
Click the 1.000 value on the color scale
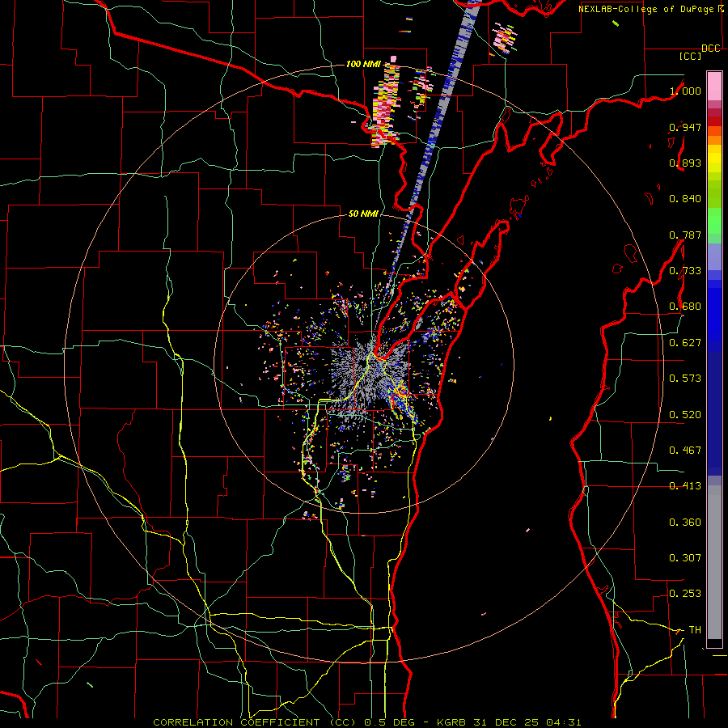(685, 91)
